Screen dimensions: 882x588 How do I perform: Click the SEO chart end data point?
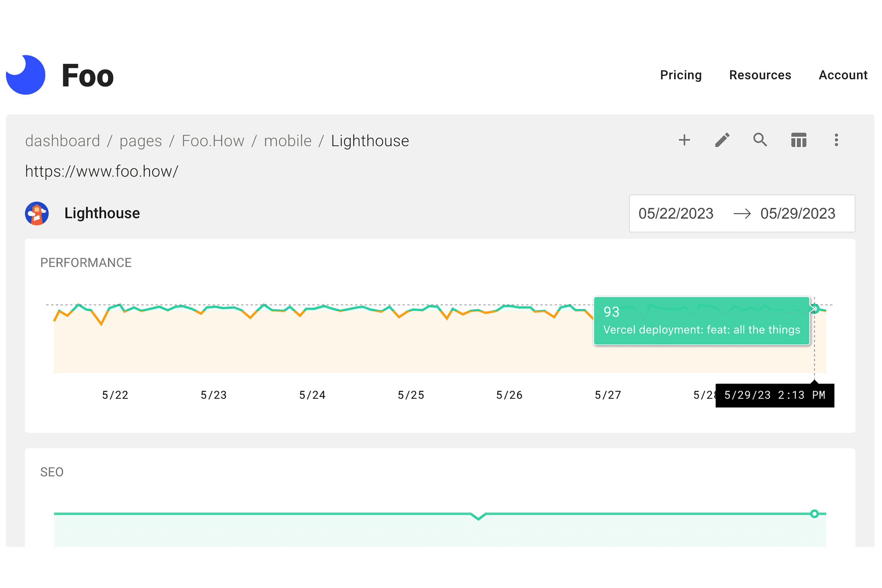point(814,514)
